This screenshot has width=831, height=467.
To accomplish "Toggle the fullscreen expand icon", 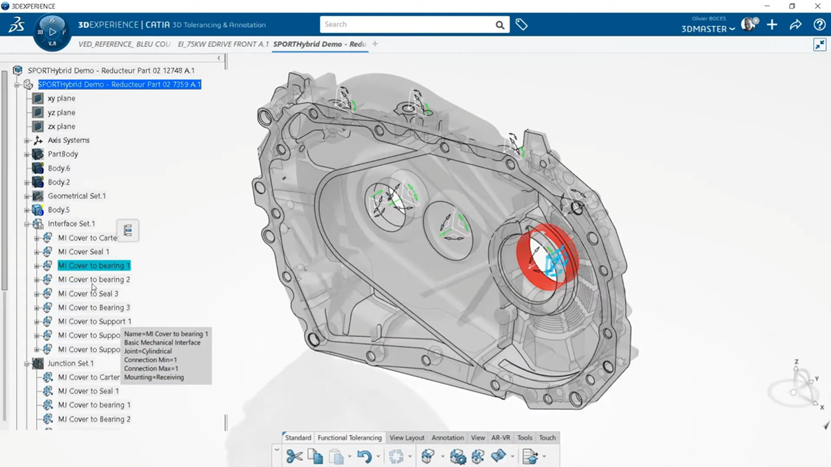I will (x=820, y=45).
